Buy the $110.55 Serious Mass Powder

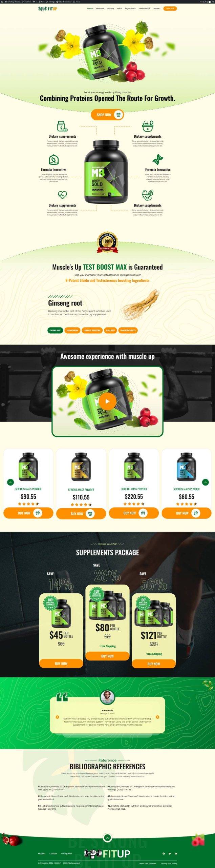tap(81, 514)
